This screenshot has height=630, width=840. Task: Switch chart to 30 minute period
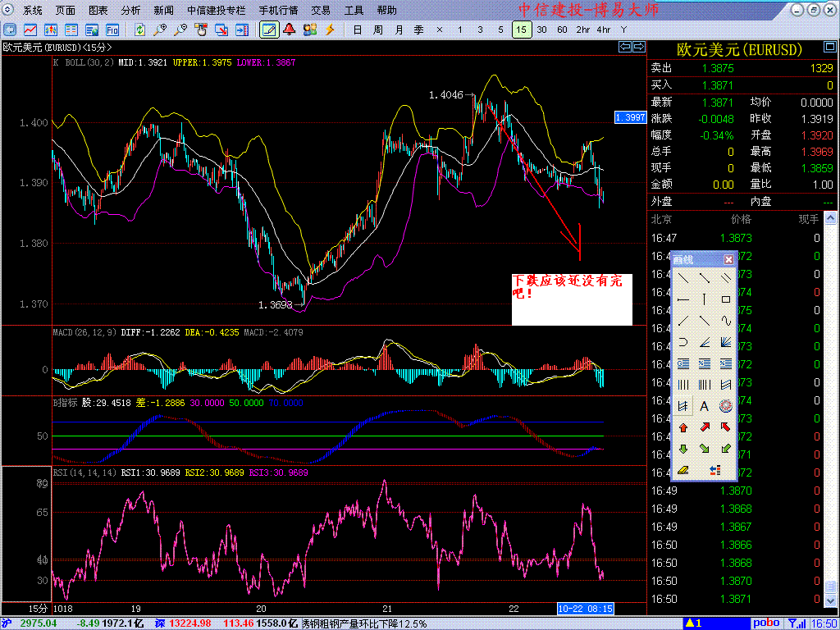(541, 30)
